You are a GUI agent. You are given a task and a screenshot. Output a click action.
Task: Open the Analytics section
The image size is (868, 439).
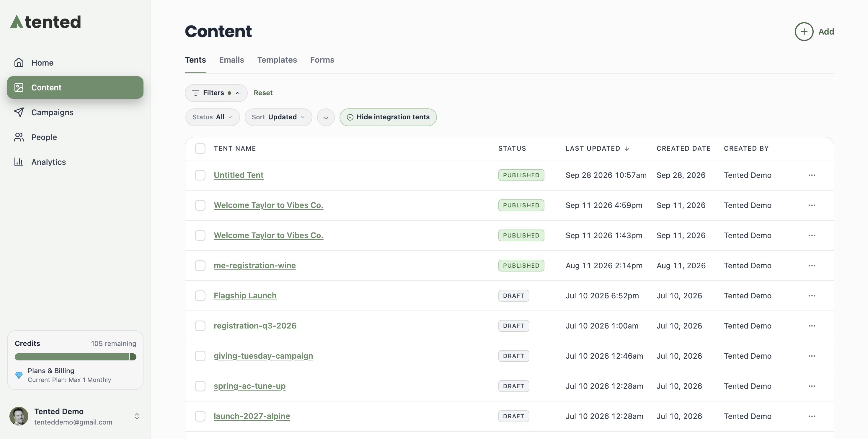[75, 162]
